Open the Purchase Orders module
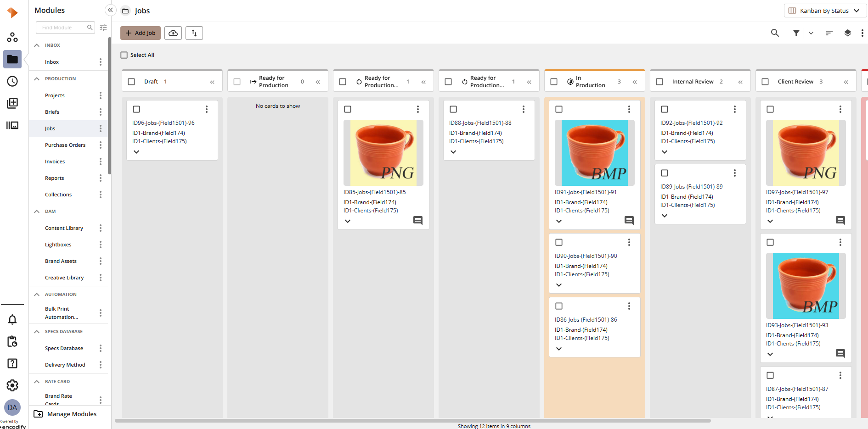868x429 pixels. pyautogui.click(x=65, y=145)
